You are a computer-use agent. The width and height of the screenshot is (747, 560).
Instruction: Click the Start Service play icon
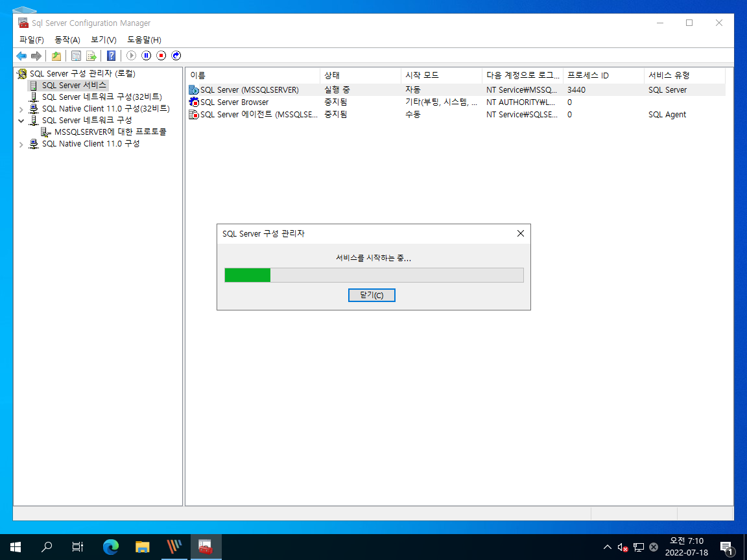pyautogui.click(x=131, y=56)
